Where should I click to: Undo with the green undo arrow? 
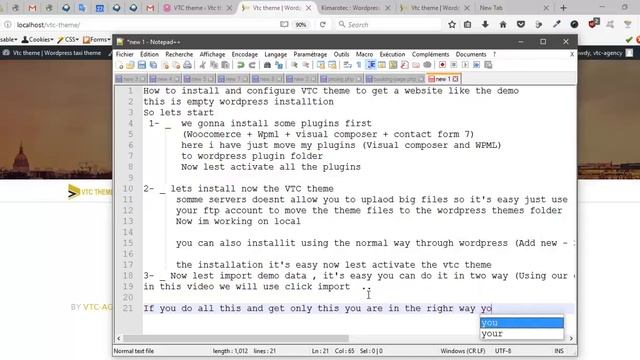click(x=241, y=65)
